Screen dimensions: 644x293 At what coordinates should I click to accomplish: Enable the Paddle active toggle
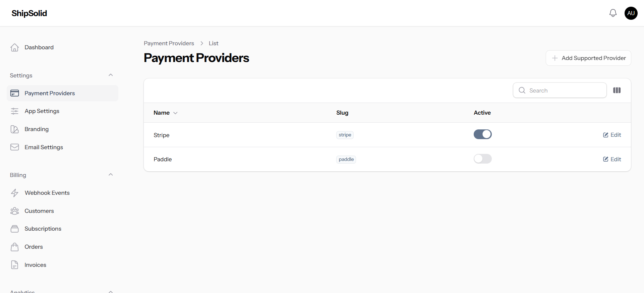(482, 159)
